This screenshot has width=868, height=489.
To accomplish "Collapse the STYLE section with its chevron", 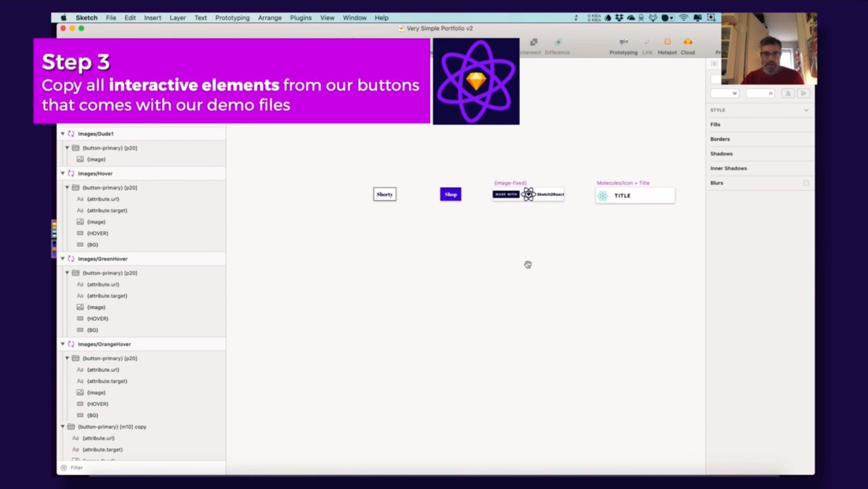I will (x=807, y=110).
